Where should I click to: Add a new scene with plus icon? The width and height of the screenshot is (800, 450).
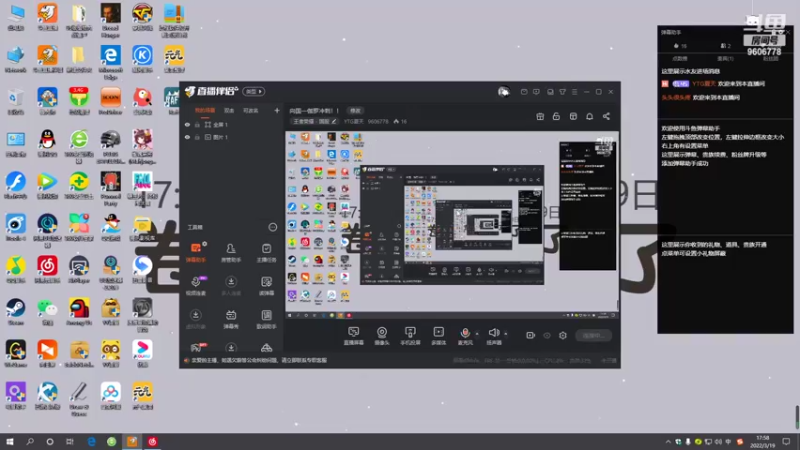[x=277, y=110]
